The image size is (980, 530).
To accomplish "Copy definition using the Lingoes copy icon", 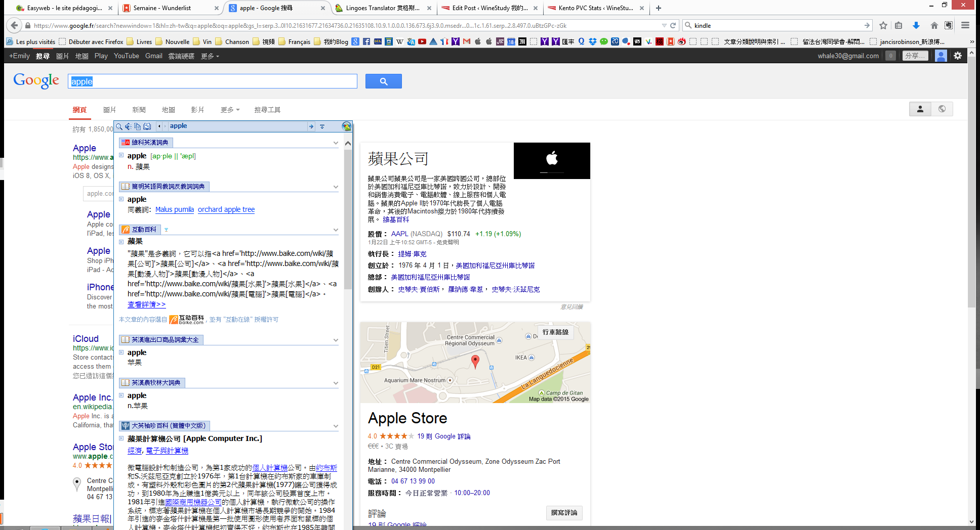I will point(137,126).
